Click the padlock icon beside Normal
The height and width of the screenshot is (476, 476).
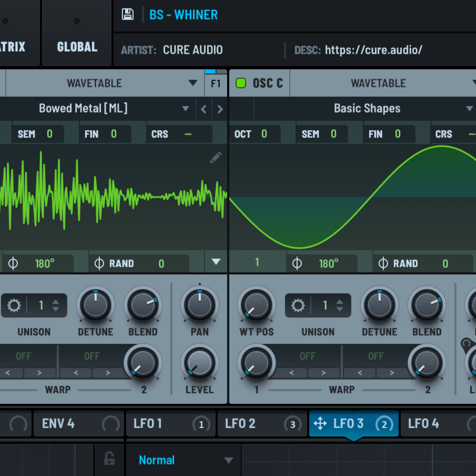coord(109,459)
